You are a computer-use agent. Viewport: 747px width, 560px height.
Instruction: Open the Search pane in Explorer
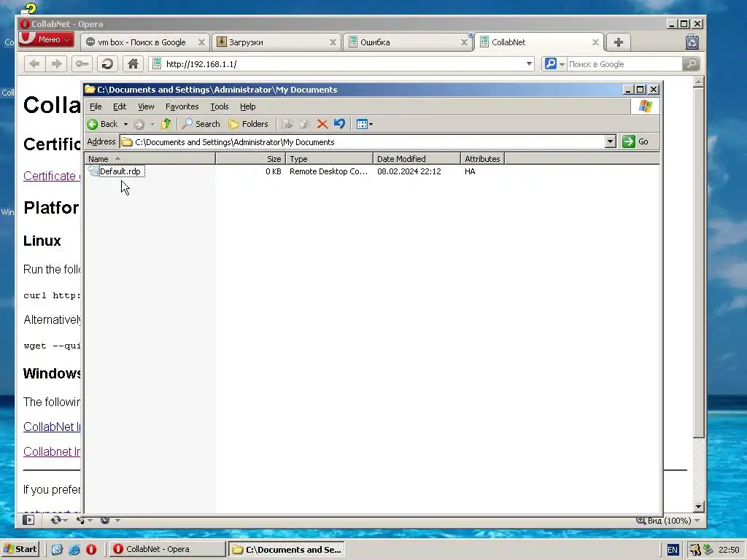point(201,124)
